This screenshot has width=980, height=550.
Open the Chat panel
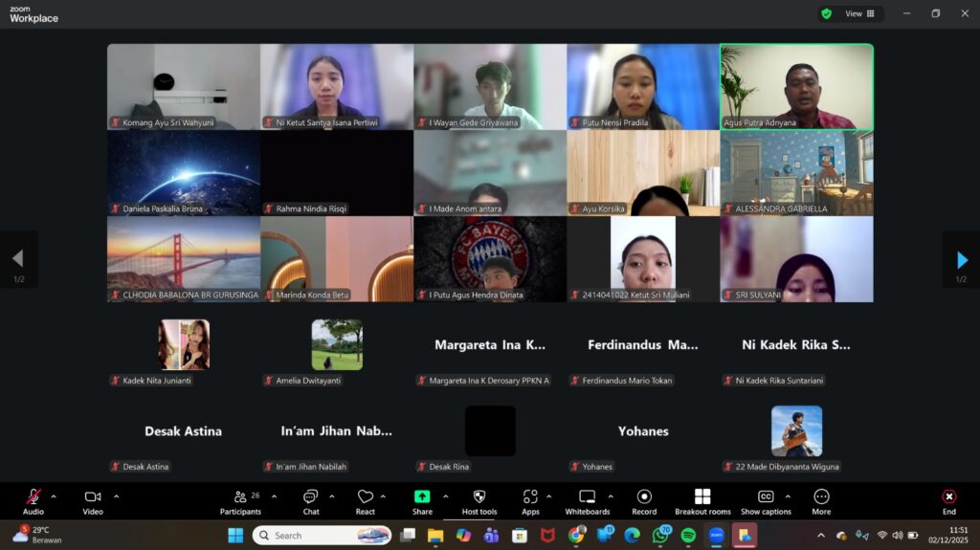[310, 501]
